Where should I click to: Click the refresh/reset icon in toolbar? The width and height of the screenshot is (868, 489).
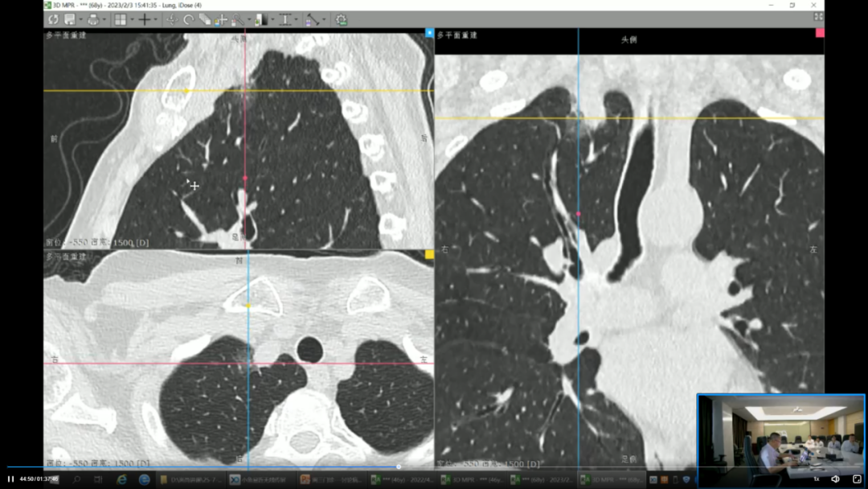click(53, 19)
